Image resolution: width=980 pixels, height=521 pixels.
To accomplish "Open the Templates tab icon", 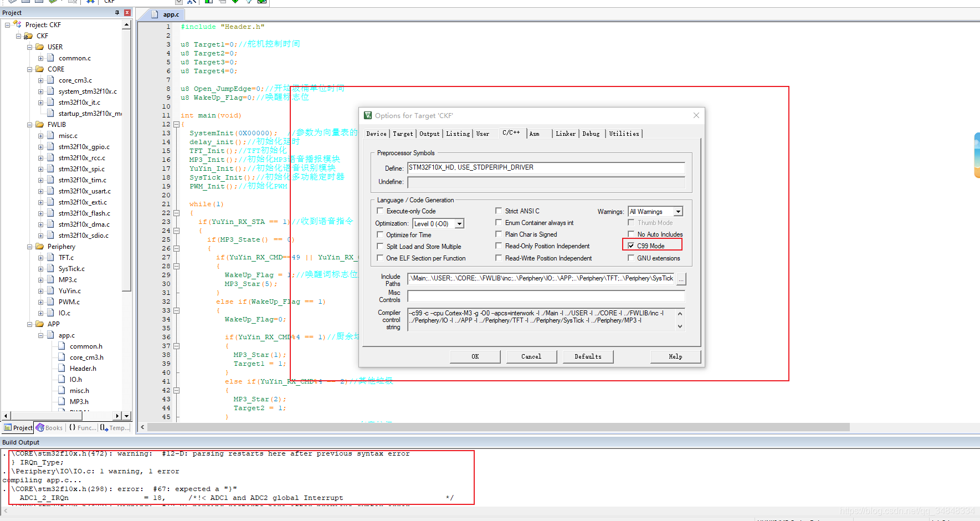I will (x=115, y=427).
